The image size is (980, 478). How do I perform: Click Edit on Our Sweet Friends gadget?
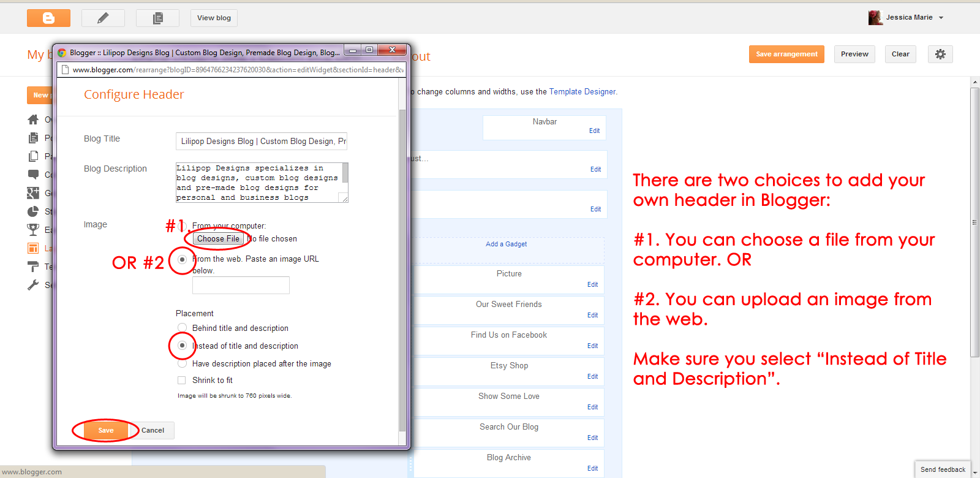tap(592, 315)
